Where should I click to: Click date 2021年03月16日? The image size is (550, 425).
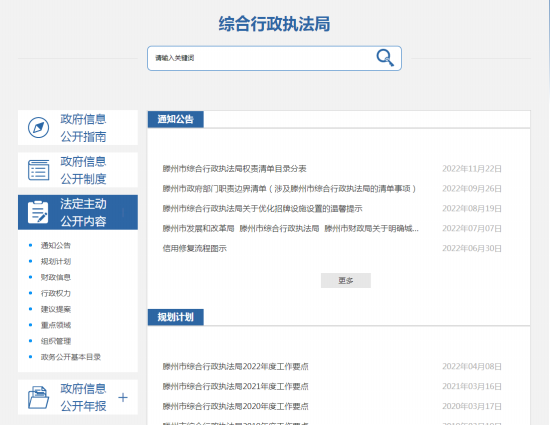coord(472,386)
